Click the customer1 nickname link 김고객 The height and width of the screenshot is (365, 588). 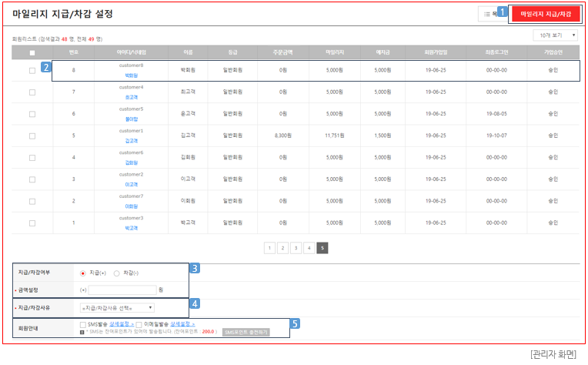click(132, 142)
